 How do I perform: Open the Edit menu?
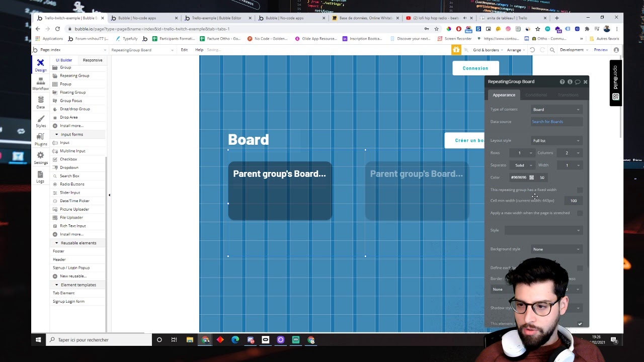(184, 50)
